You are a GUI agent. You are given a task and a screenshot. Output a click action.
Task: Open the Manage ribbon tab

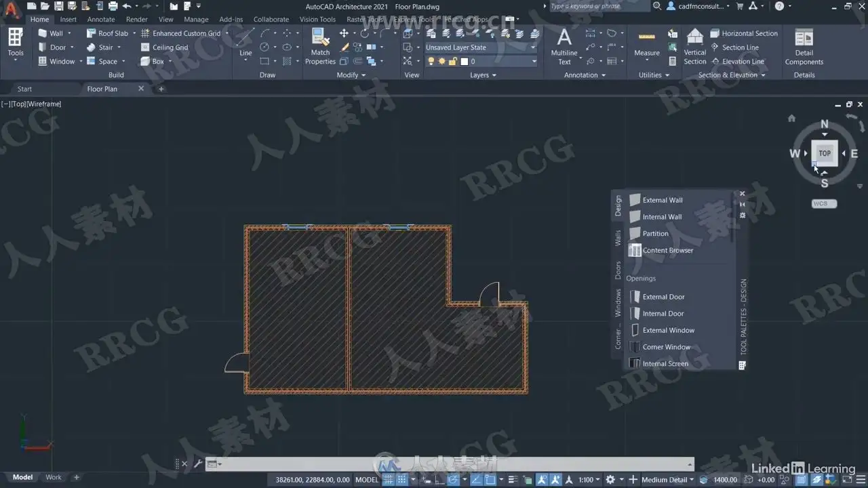click(196, 20)
